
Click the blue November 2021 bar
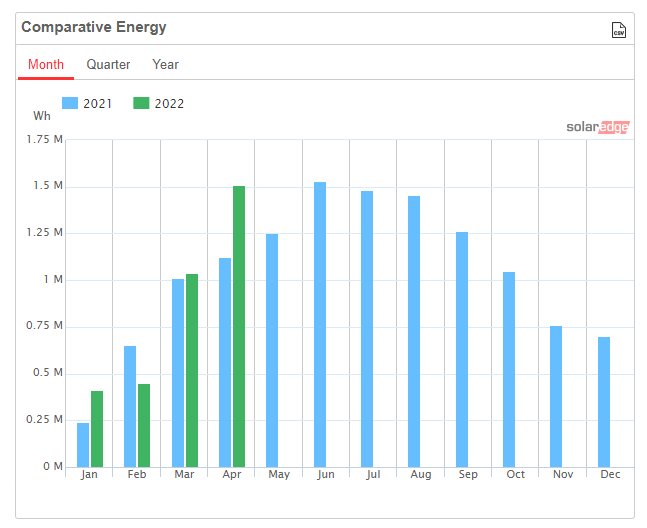(556, 397)
